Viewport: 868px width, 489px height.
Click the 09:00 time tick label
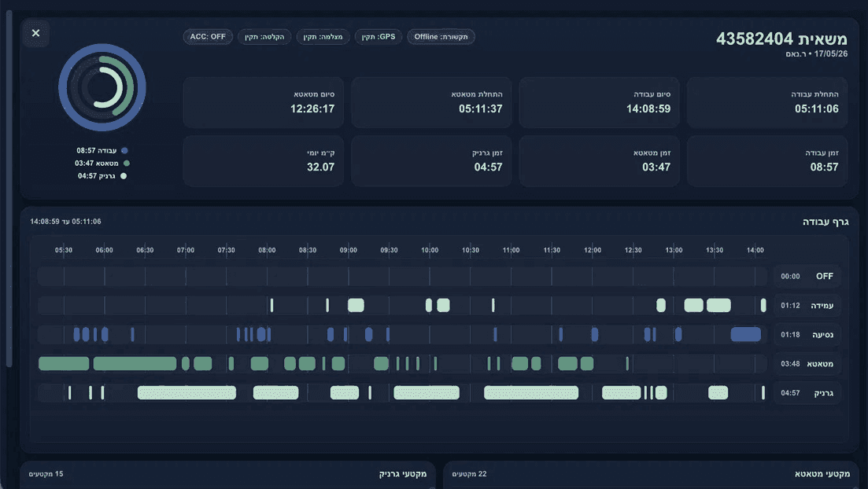[348, 250]
